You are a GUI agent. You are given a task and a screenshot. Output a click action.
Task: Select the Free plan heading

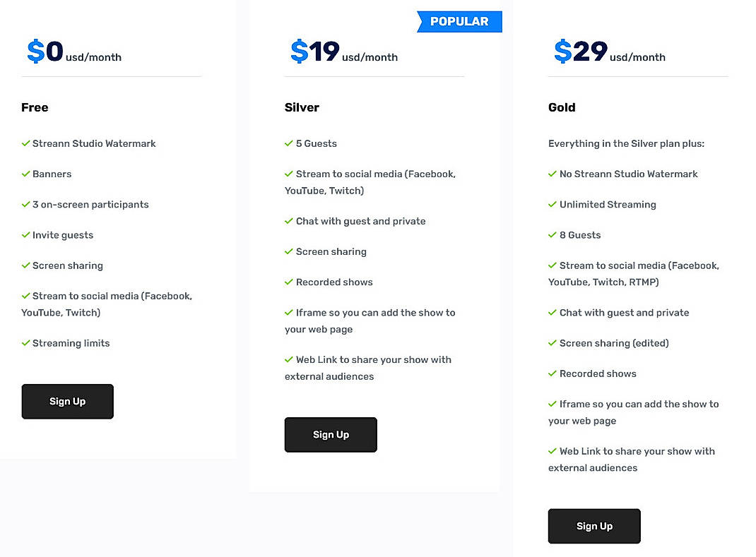point(35,107)
